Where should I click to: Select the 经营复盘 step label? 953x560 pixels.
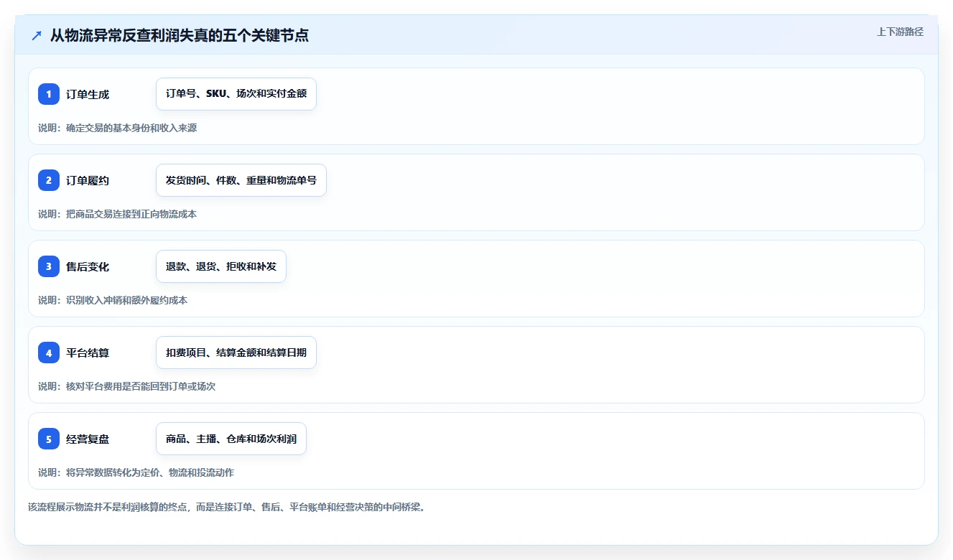coord(88,439)
